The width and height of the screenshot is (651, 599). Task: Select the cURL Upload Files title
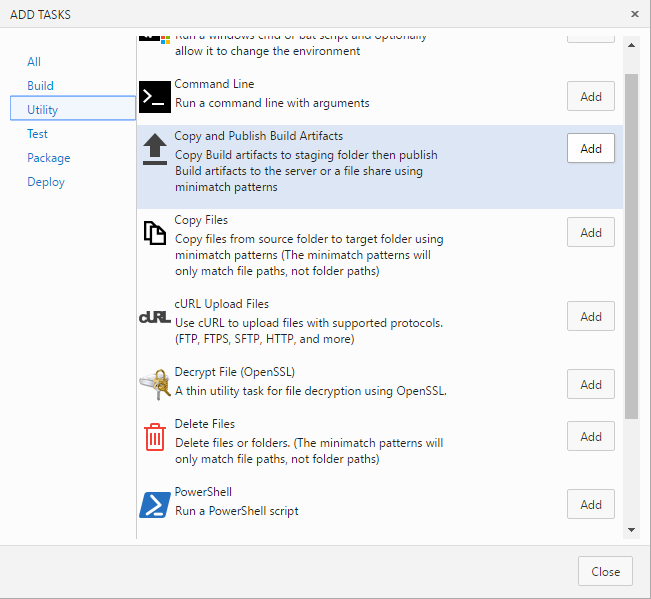tap(222, 304)
